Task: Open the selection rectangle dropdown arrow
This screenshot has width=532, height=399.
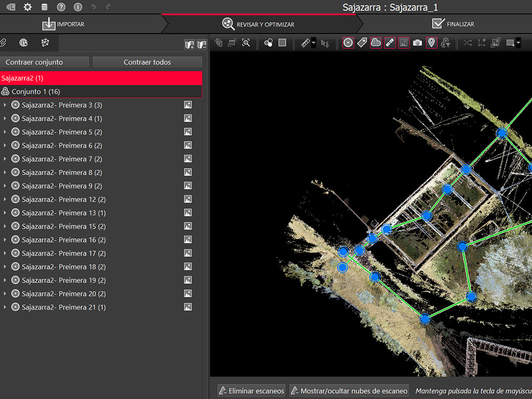Action: point(518,43)
